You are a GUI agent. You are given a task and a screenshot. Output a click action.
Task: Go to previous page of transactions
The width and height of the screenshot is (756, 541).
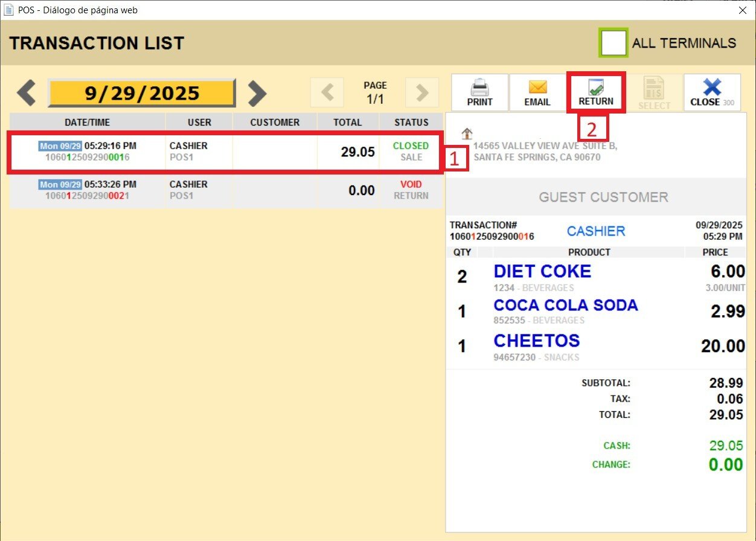[327, 92]
